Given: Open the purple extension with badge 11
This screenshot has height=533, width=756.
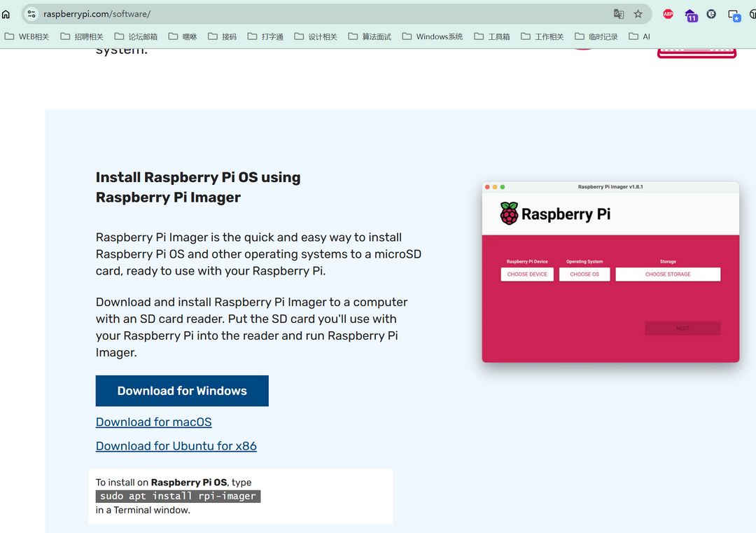Looking at the screenshot, I should (x=691, y=15).
